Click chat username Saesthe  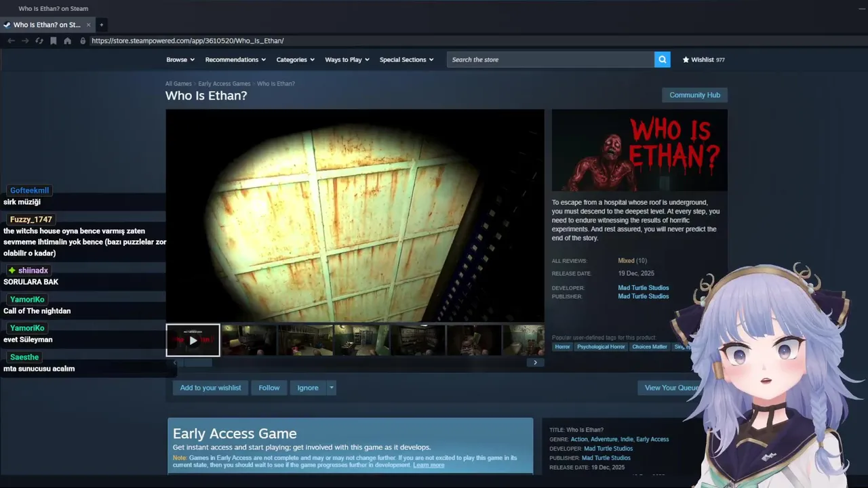[24, 357]
